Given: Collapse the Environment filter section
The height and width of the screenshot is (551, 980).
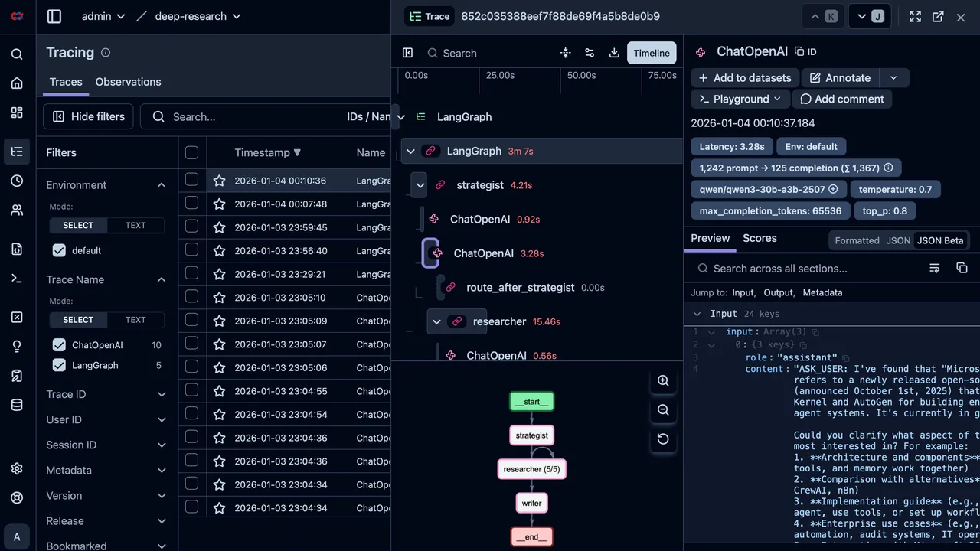Looking at the screenshot, I should coord(162,185).
